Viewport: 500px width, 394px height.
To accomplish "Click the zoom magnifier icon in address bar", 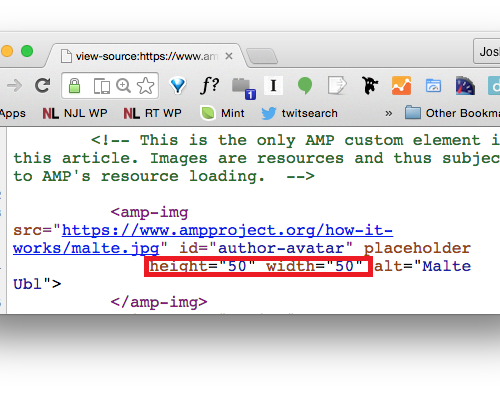I will click(123, 85).
